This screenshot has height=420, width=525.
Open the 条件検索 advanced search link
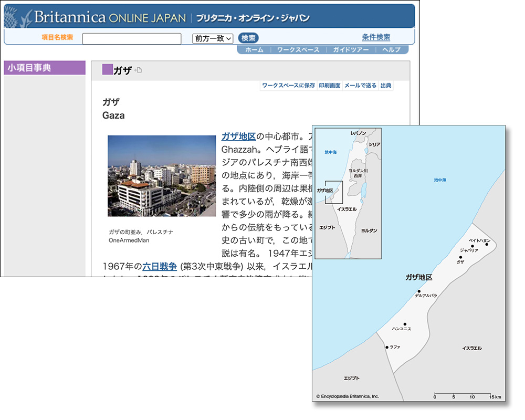coord(376,37)
